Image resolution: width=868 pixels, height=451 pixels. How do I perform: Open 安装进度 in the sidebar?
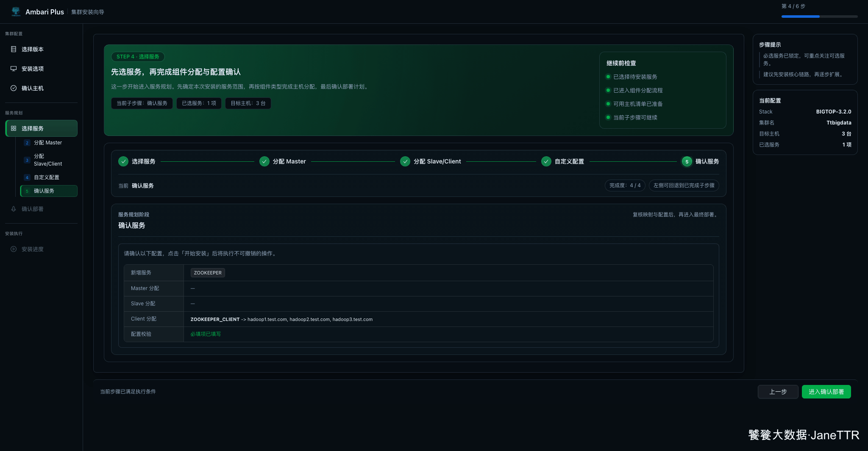pyautogui.click(x=41, y=249)
